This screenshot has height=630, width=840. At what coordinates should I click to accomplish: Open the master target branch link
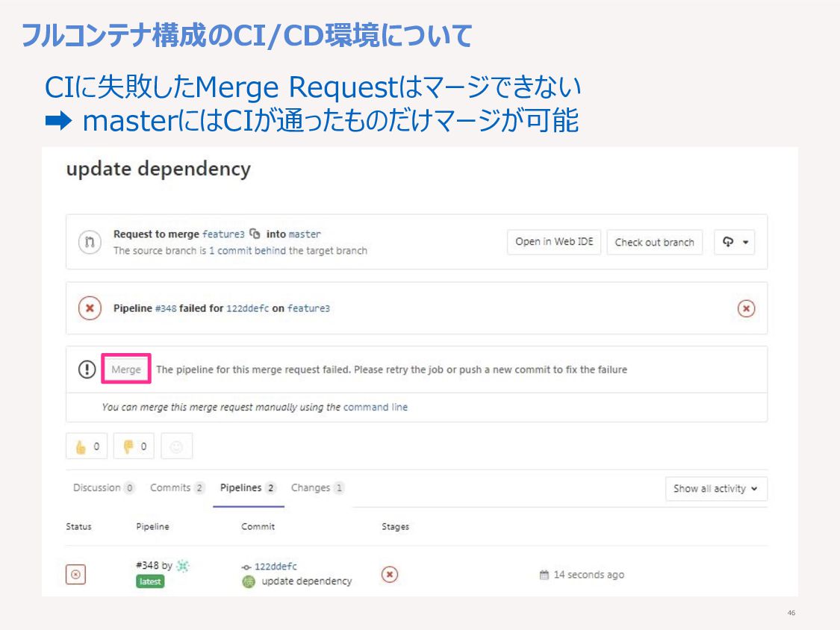coord(305,234)
